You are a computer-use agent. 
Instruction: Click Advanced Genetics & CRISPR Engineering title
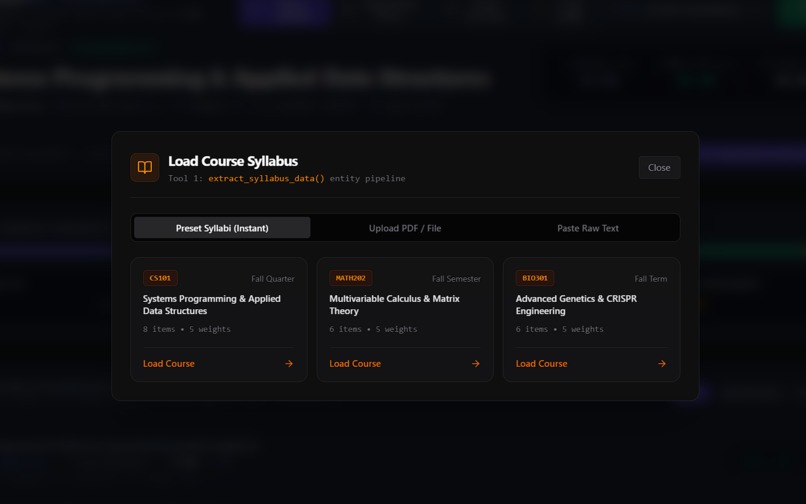pos(576,304)
